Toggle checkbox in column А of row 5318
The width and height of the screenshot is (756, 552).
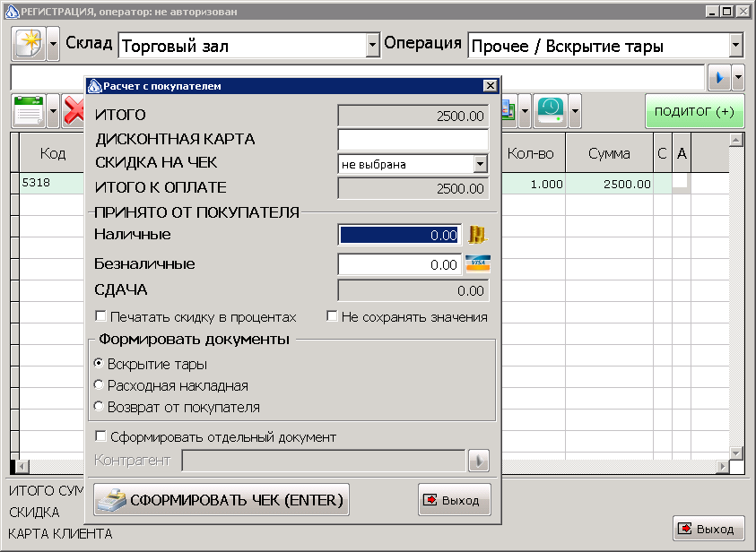coord(681,182)
